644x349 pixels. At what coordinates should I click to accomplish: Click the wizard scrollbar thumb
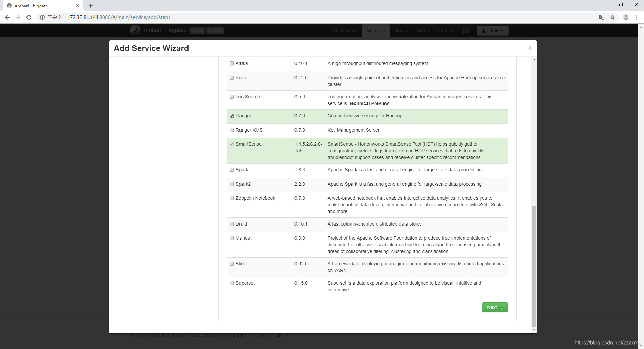pyautogui.click(x=534, y=266)
